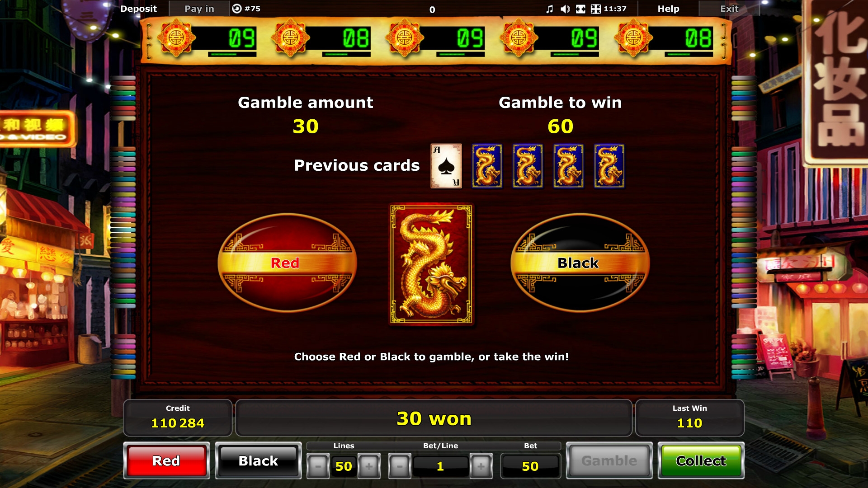Open the Deposit menu item
868x488 pixels.
click(x=138, y=9)
